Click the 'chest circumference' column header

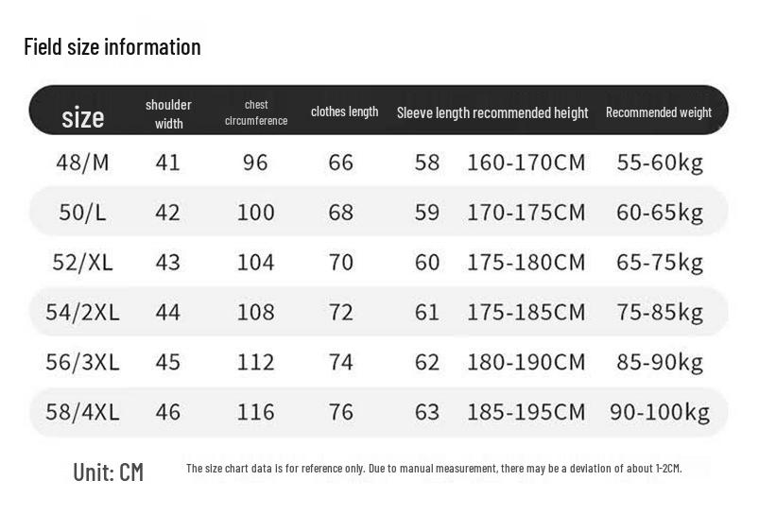click(x=256, y=112)
